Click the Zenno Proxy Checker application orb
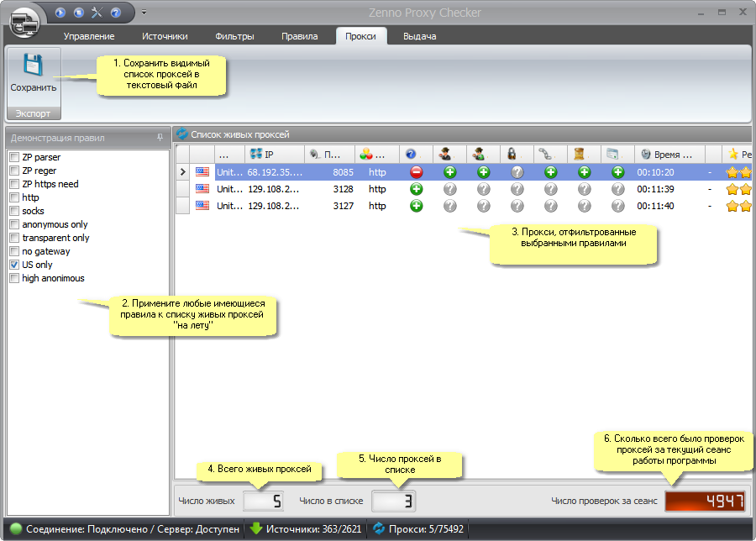The width and height of the screenshot is (756, 541). pos(26,19)
